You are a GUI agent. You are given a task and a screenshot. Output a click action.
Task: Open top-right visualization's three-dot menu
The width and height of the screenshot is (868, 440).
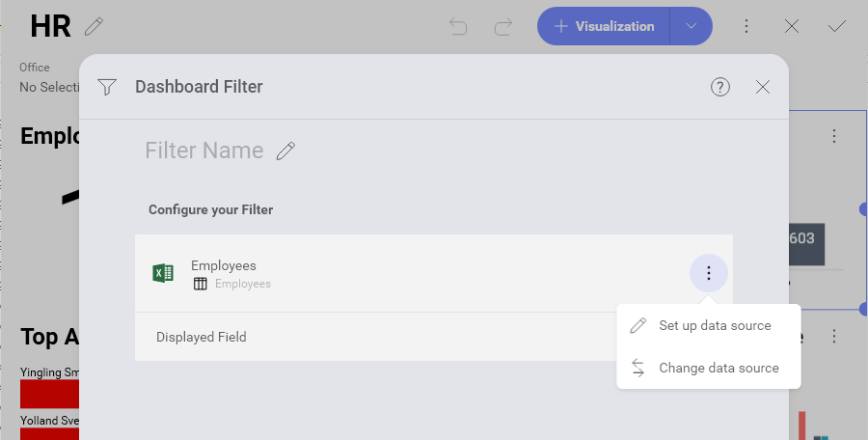pos(834,137)
